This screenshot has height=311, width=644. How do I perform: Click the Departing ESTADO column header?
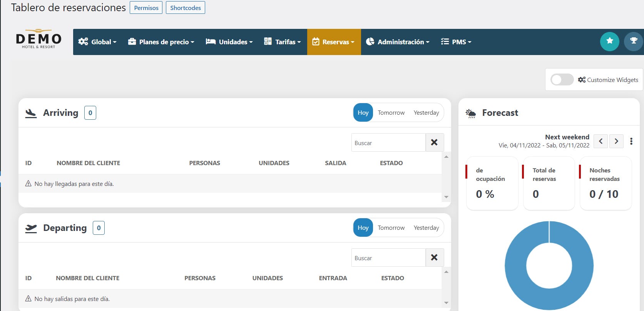point(392,278)
